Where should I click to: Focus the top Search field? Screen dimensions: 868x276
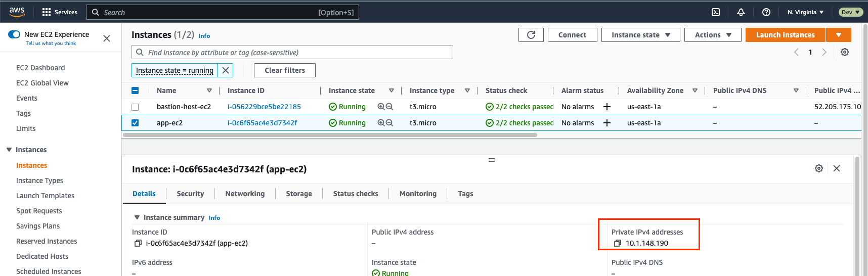[x=223, y=12]
